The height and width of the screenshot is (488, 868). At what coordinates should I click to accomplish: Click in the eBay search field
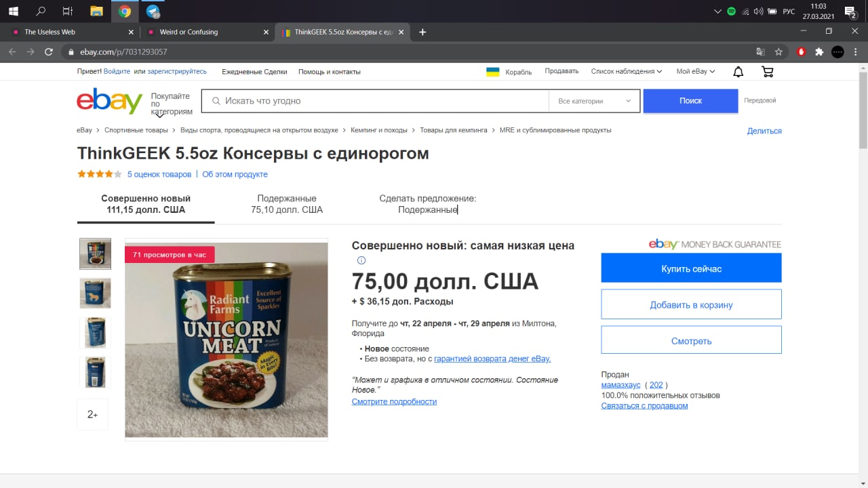[375, 101]
